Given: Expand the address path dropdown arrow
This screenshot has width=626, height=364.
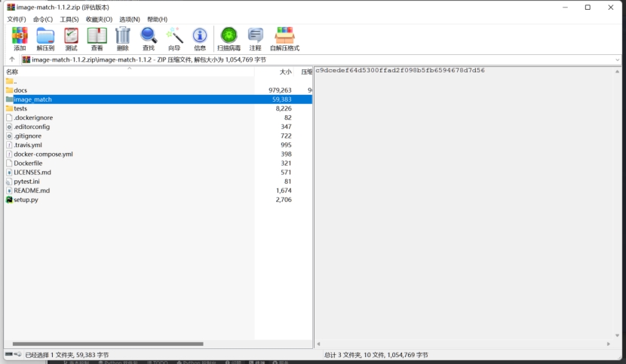Looking at the screenshot, I should click(x=618, y=59).
